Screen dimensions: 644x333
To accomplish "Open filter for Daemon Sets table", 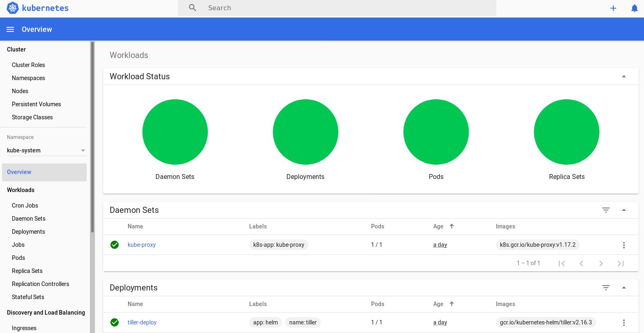I will (x=606, y=210).
